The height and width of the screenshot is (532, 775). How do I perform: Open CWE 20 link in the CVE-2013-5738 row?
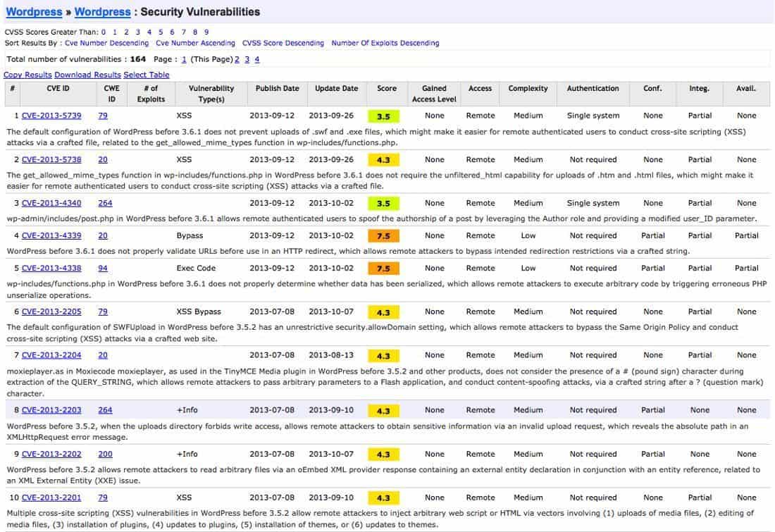(103, 160)
